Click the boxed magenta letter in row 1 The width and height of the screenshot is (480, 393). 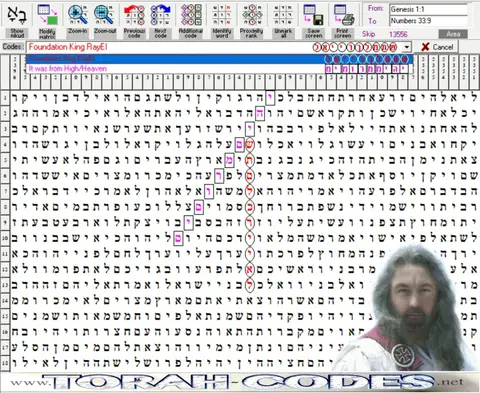coord(270,98)
